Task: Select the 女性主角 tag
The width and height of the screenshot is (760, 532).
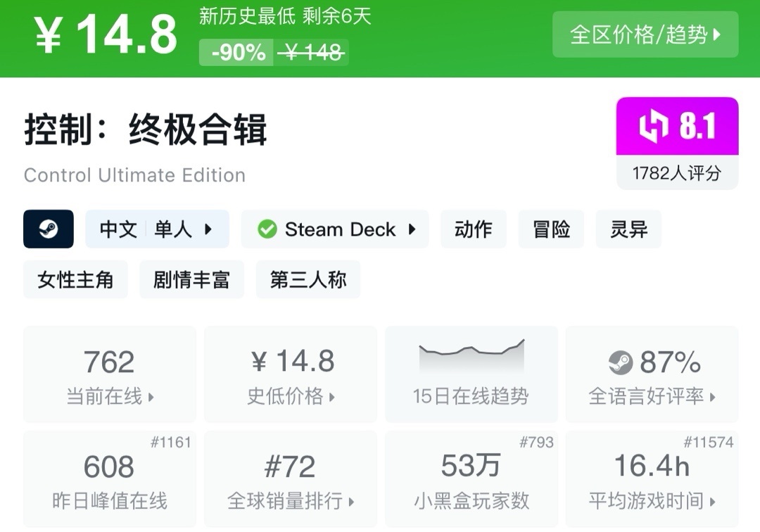Action: click(x=75, y=280)
